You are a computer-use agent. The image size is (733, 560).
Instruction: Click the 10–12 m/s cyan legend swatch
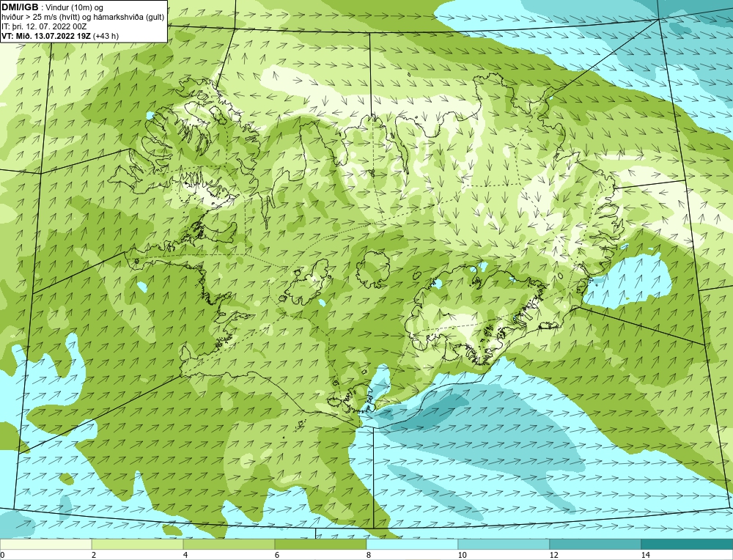504,544
